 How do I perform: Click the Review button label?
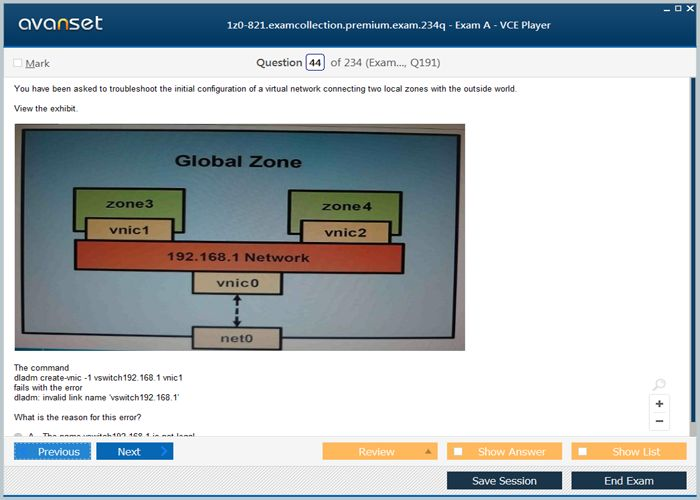coord(376,452)
